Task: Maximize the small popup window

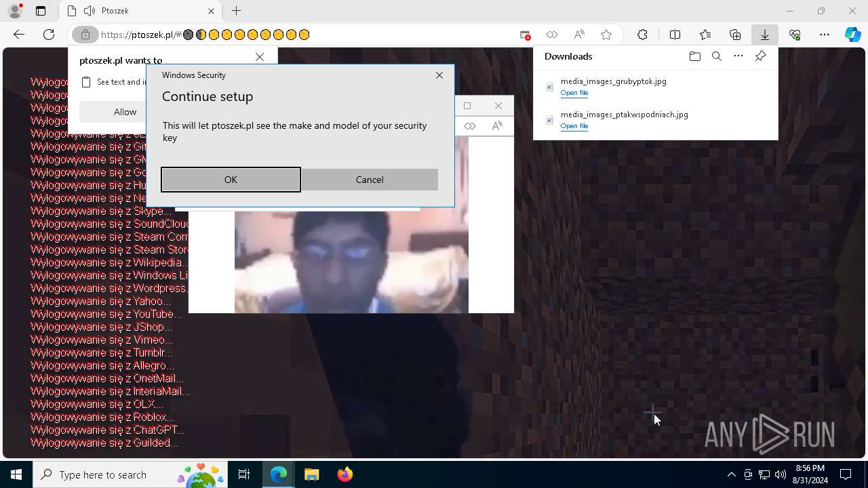Action: pyautogui.click(x=467, y=106)
